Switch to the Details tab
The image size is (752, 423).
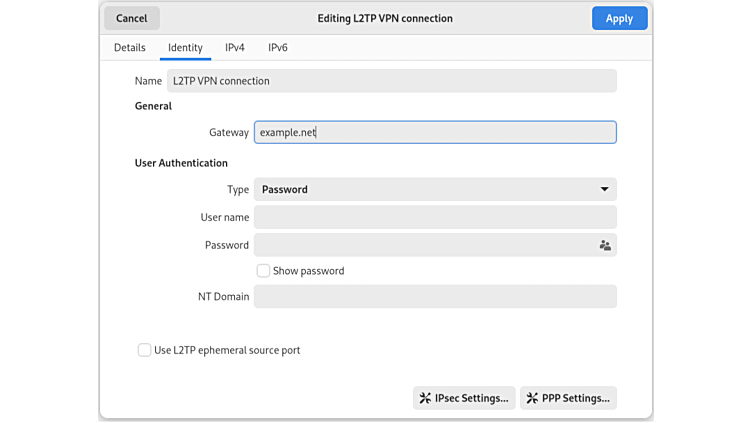pos(129,47)
